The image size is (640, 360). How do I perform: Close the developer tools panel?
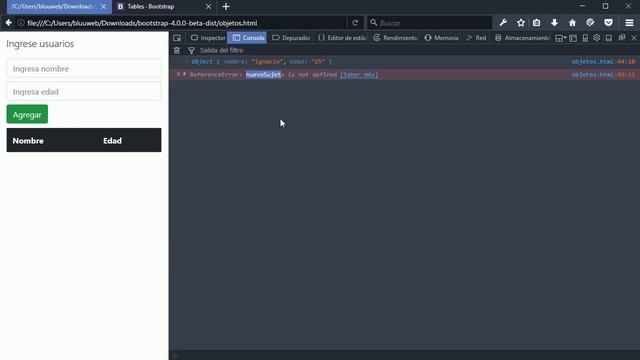[634, 38]
